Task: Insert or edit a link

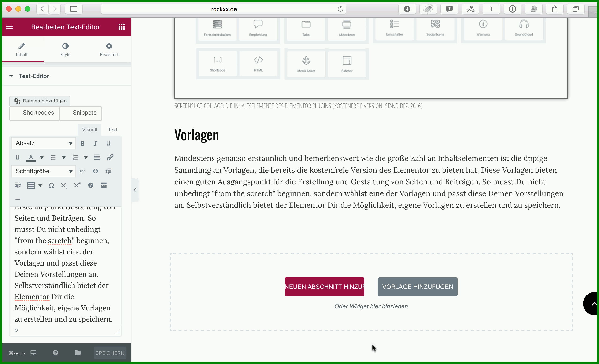Action: pyautogui.click(x=110, y=157)
